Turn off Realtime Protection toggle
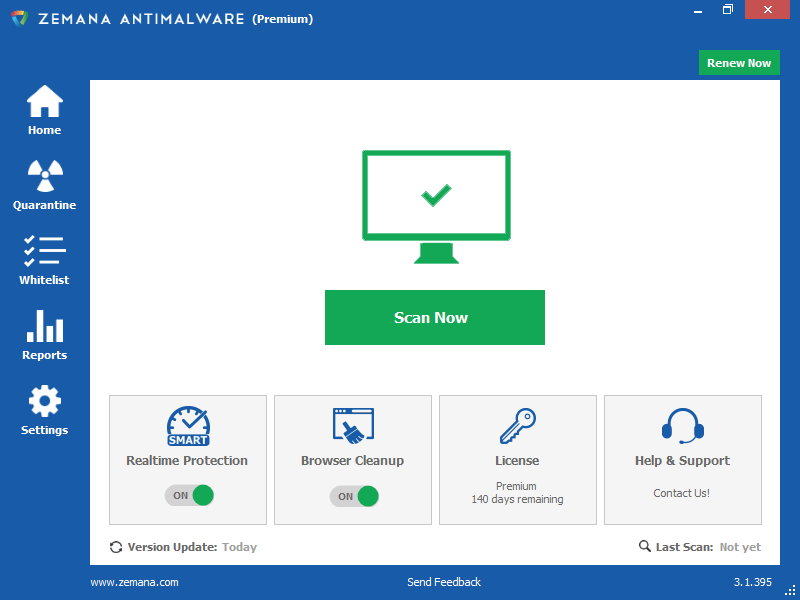This screenshot has width=800, height=600. 190,496
